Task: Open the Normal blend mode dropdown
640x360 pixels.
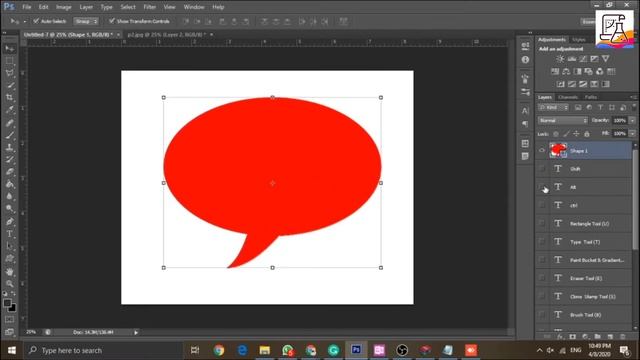Action: [x=563, y=120]
